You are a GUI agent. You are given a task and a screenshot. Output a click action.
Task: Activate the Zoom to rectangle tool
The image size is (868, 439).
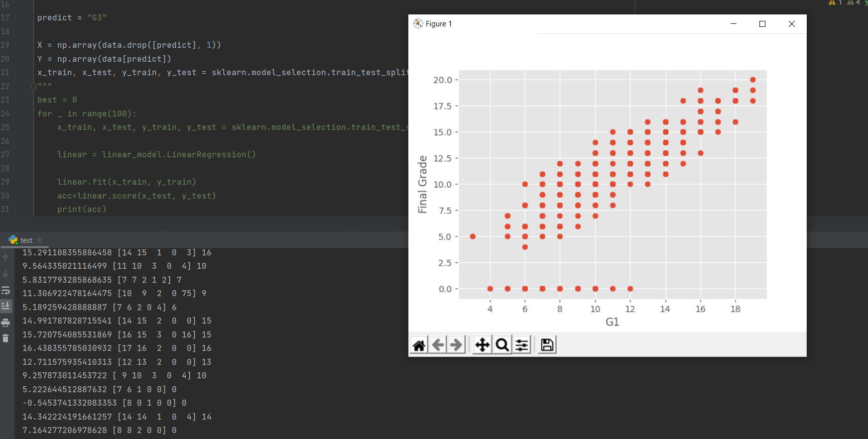click(502, 345)
